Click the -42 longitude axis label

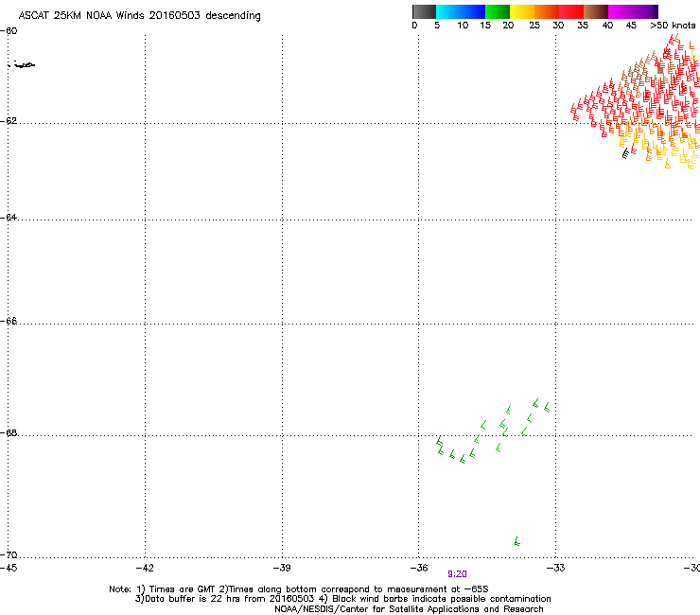tap(145, 568)
